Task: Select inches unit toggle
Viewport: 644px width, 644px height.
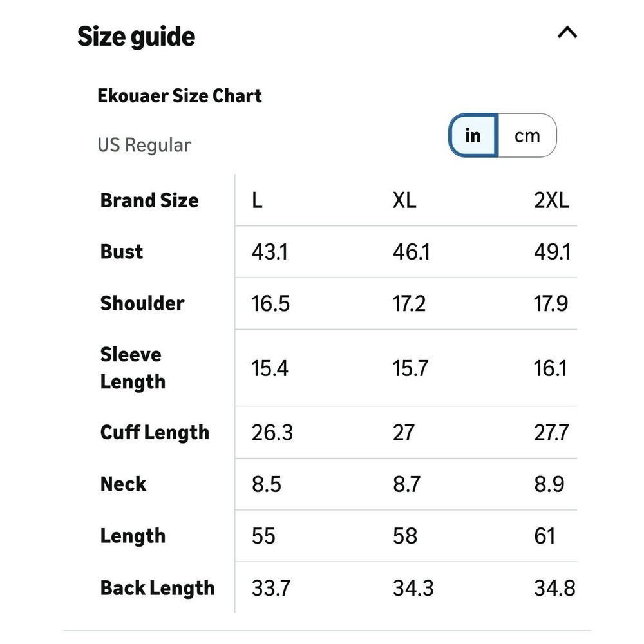Action: pos(473,135)
